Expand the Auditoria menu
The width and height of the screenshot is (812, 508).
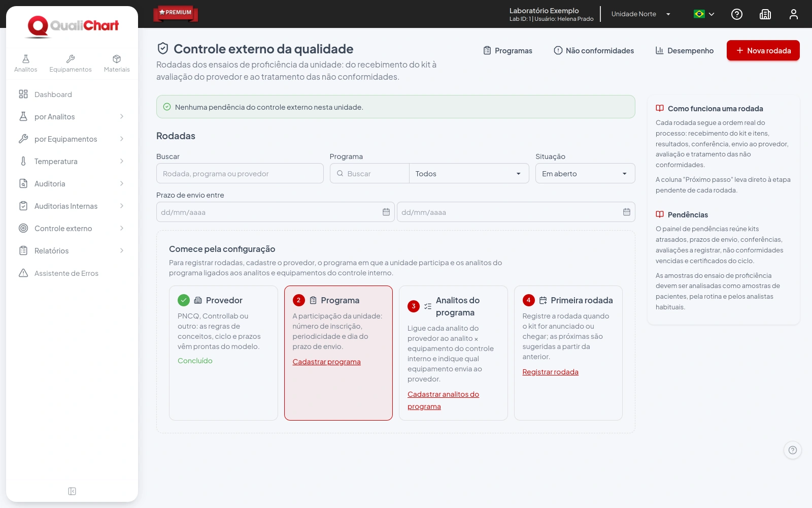[x=72, y=184]
